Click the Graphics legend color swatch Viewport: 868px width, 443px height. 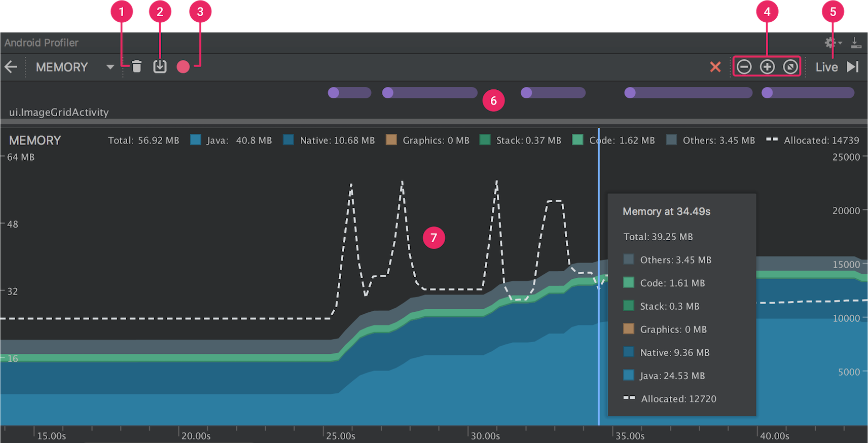click(x=391, y=140)
